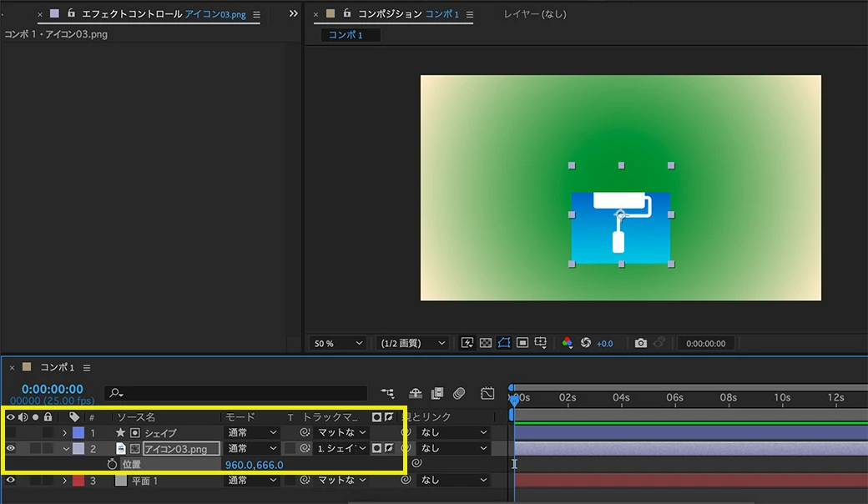Open track matte dropdown 1. シェイプ
The image size is (868, 504).
(x=341, y=448)
